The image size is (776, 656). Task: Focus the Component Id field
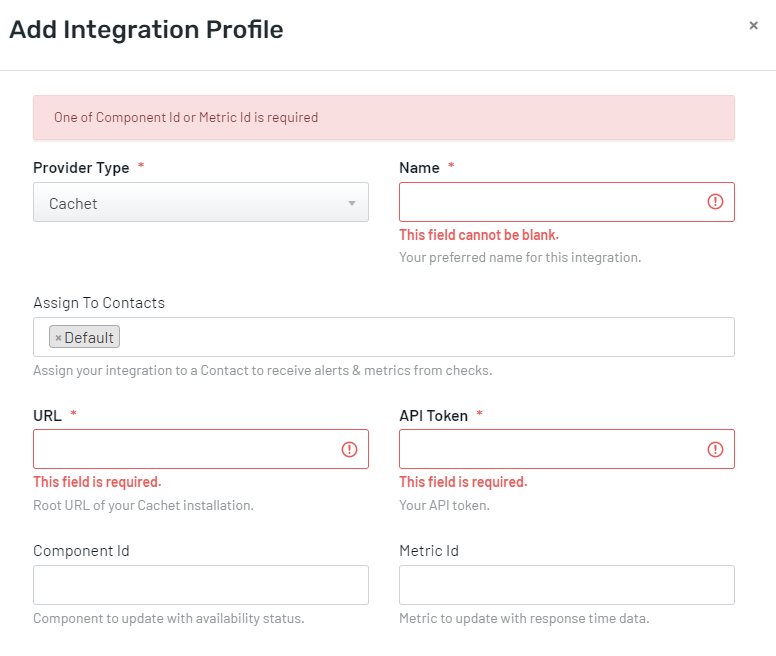[200, 585]
